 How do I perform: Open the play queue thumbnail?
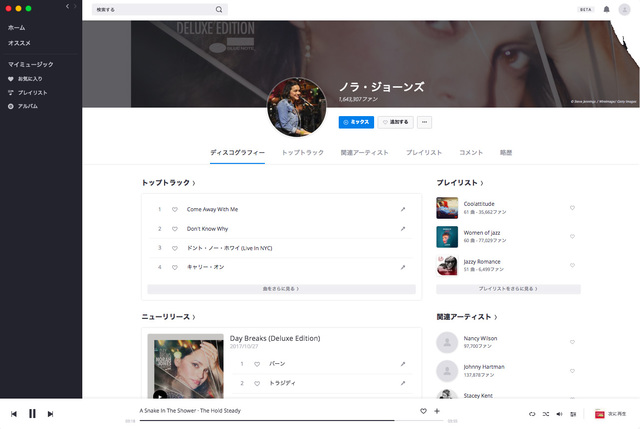coord(600,414)
